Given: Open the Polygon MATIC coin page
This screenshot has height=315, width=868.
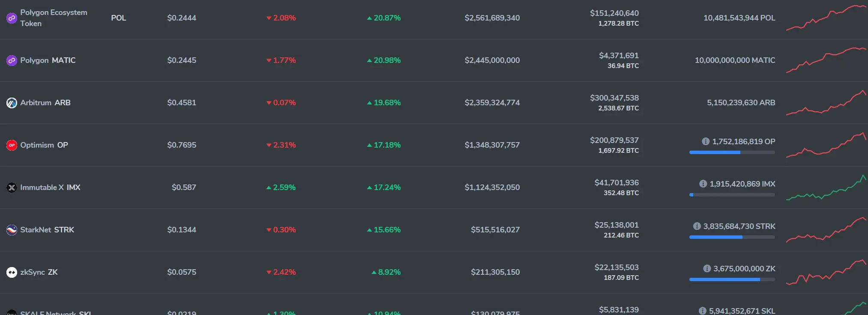Looking at the screenshot, I should [48, 60].
